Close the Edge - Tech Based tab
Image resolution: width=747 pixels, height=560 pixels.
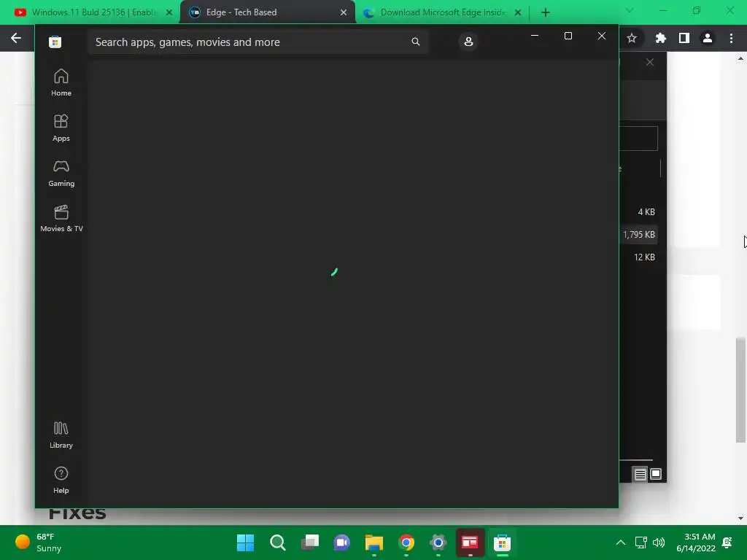(344, 12)
